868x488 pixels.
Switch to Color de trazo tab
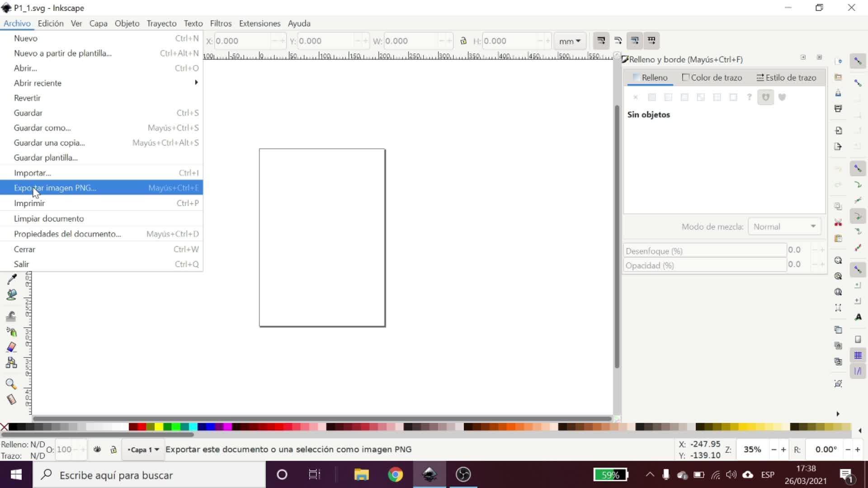click(x=712, y=78)
